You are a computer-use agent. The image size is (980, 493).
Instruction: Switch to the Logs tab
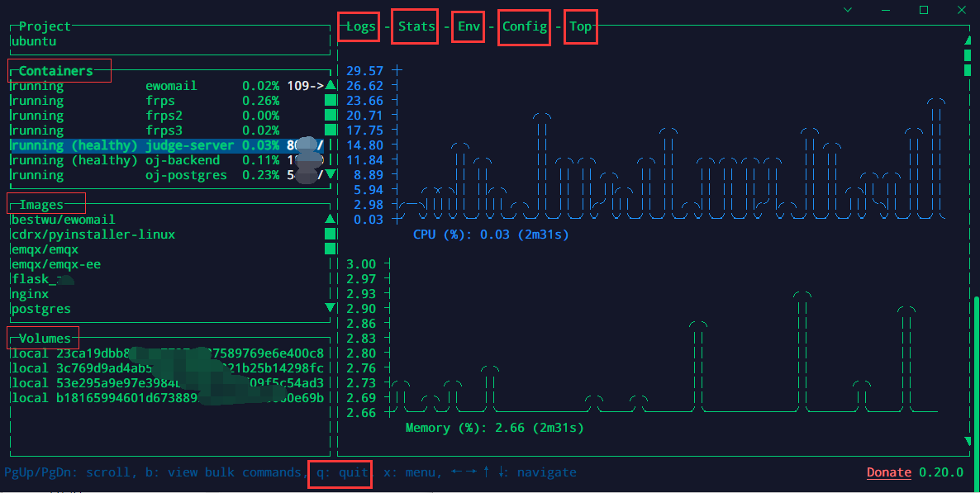[360, 26]
